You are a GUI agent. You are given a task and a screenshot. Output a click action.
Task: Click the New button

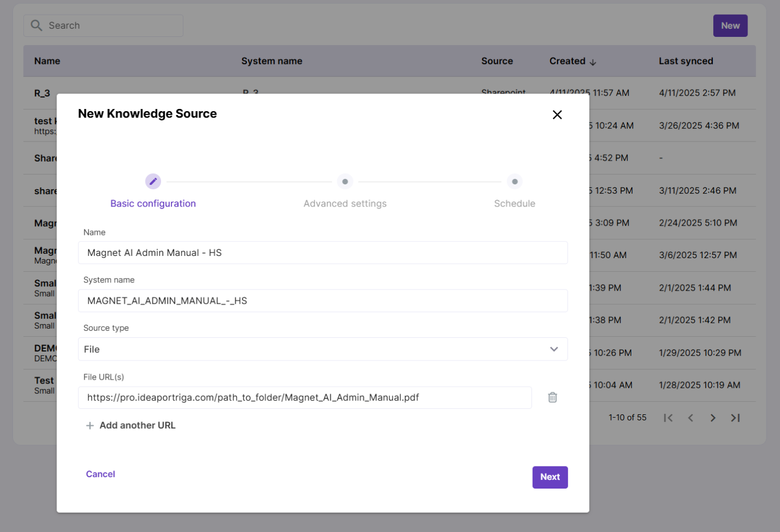click(730, 25)
